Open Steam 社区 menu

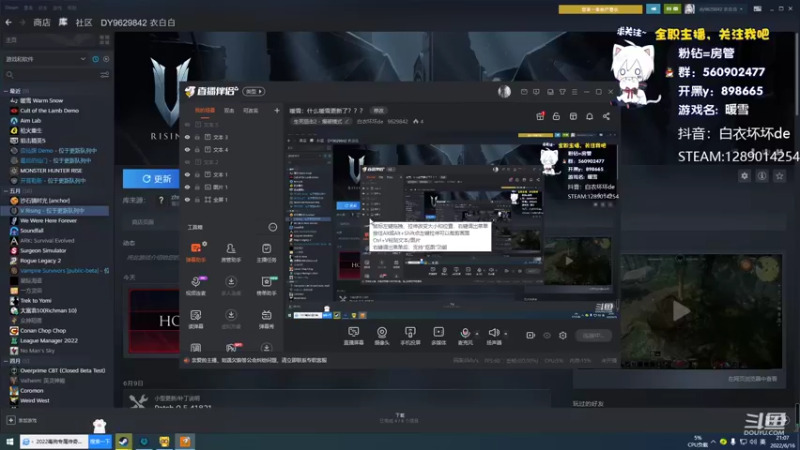point(84,22)
